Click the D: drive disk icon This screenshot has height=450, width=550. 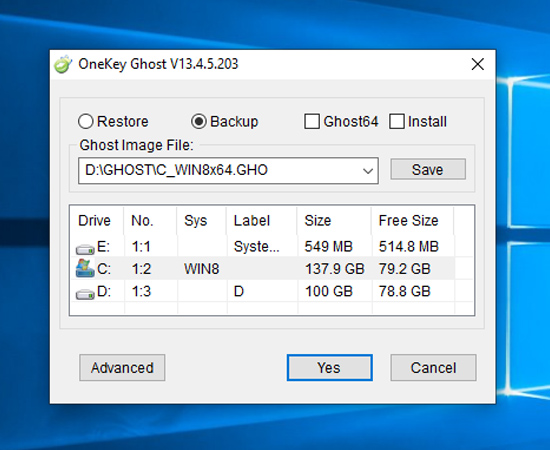(x=85, y=294)
